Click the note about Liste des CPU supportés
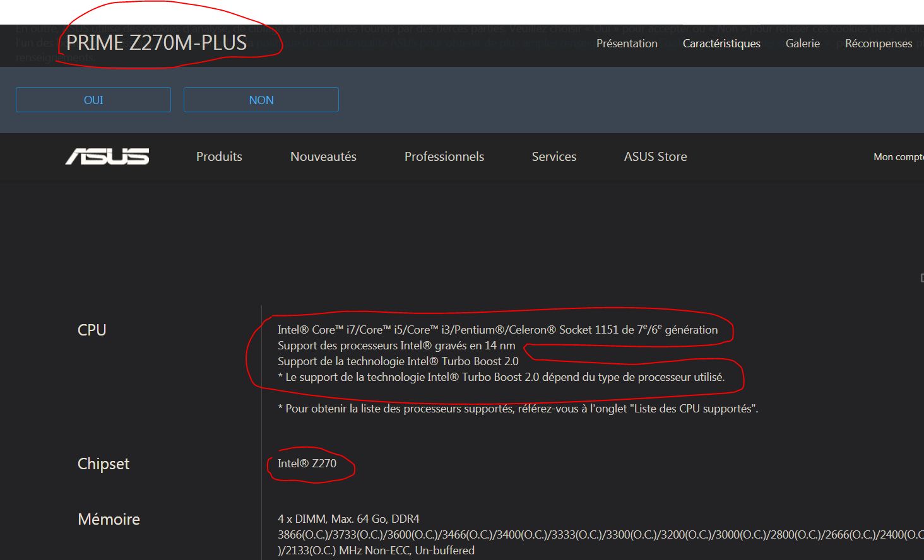The height and width of the screenshot is (560, 924). click(x=518, y=409)
